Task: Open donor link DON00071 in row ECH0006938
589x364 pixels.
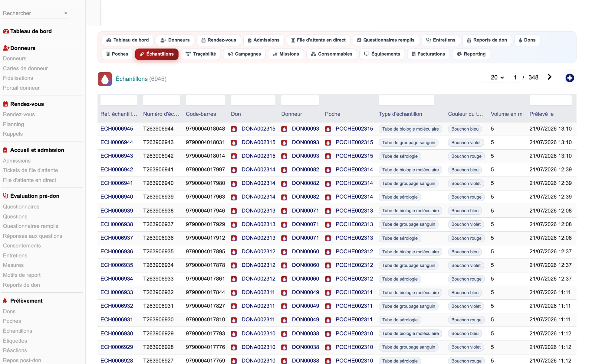Action: (305, 224)
